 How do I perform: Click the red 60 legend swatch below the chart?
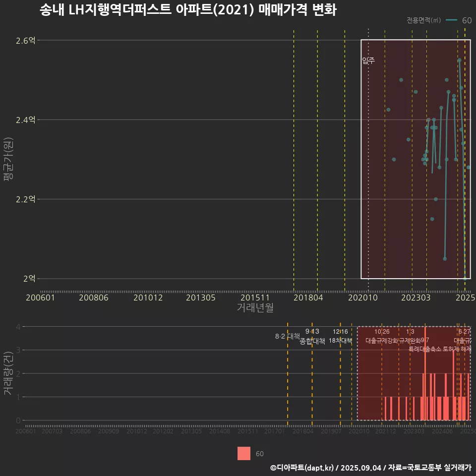coord(244,454)
